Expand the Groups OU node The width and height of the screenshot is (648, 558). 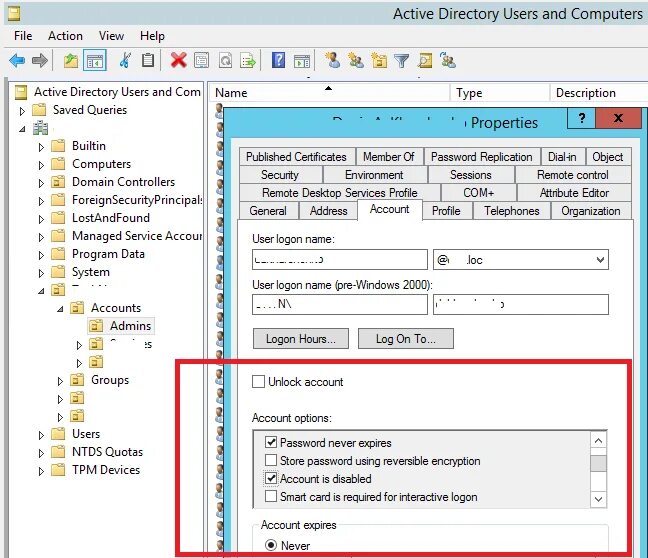click(60, 381)
